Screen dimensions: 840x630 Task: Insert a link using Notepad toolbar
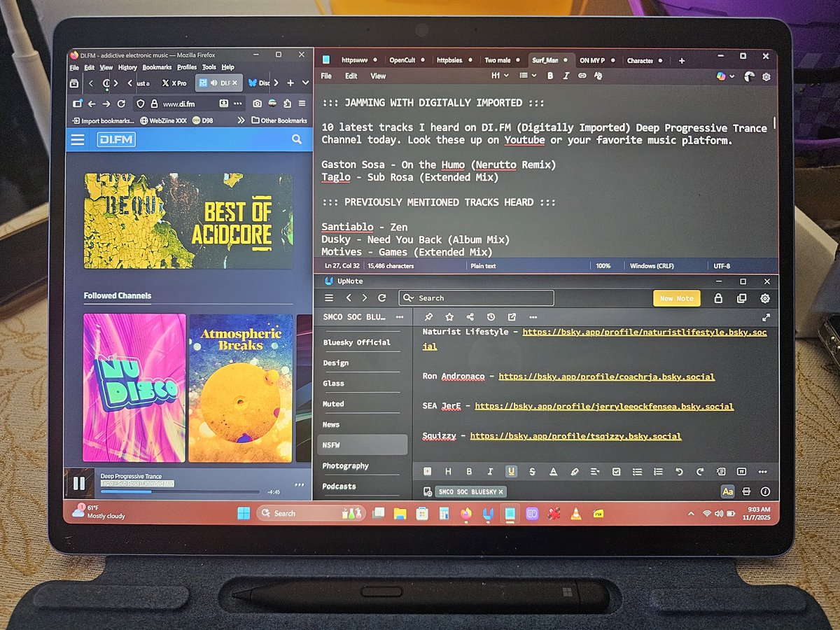point(582,76)
